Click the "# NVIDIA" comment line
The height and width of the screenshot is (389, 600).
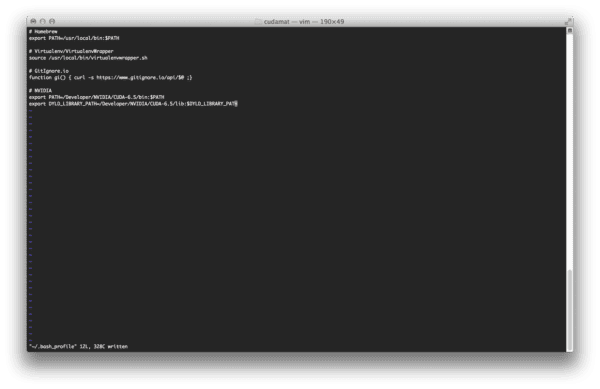tap(41, 91)
